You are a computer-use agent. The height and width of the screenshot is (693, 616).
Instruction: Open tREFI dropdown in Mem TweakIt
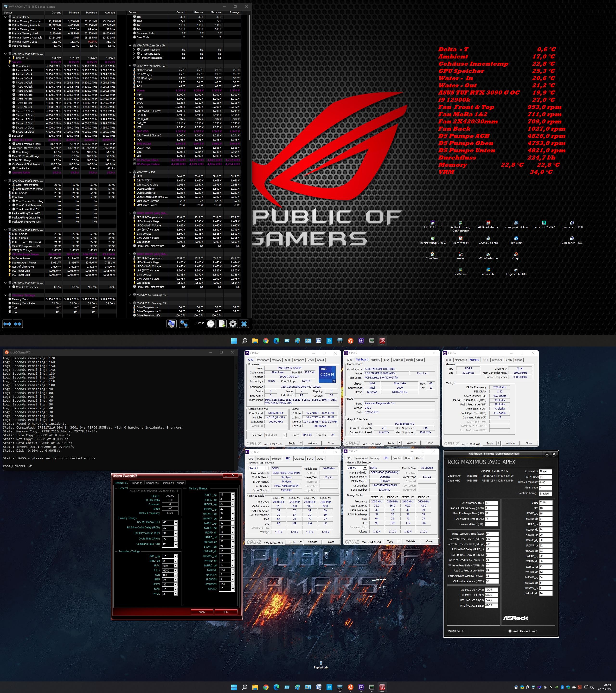(x=176, y=570)
